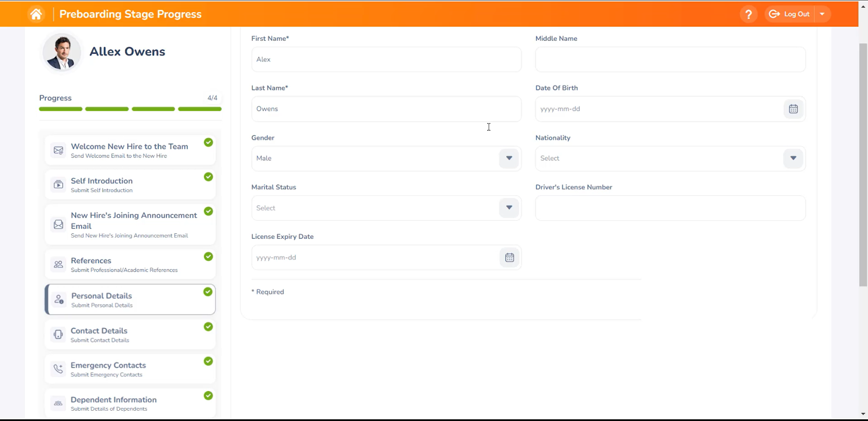Click the scrollbar down arrow
The height and width of the screenshot is (421, 868).
863,414
